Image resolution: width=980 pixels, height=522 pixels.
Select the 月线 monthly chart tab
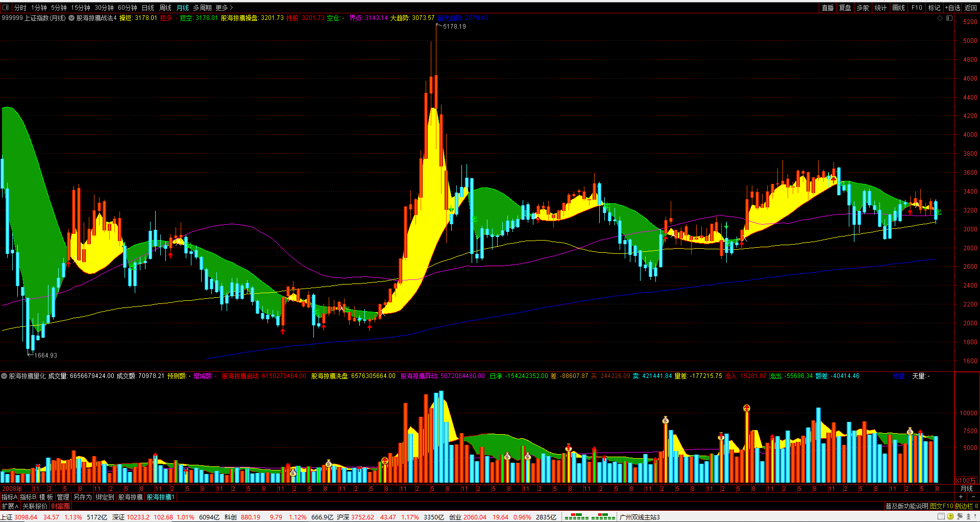[x=183, y=8]
